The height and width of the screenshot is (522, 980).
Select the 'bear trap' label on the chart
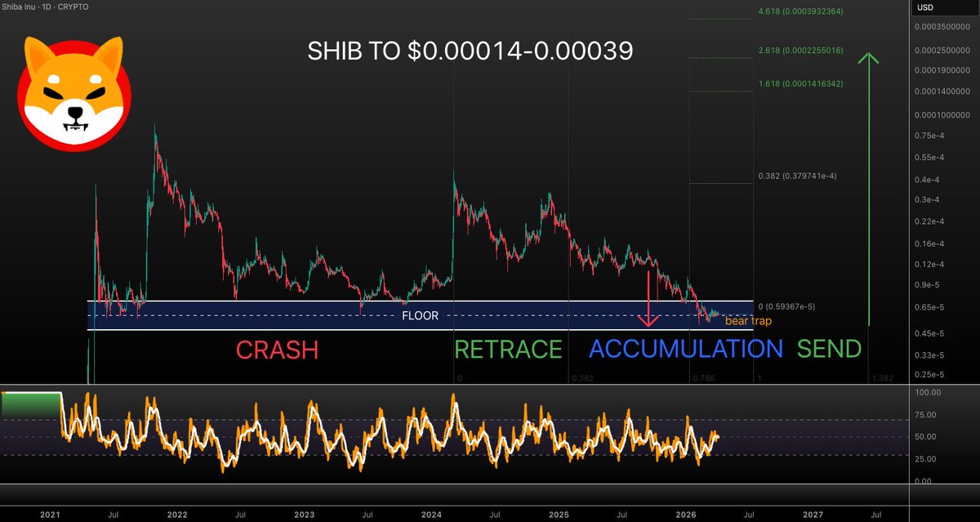(x=747, y=321)
